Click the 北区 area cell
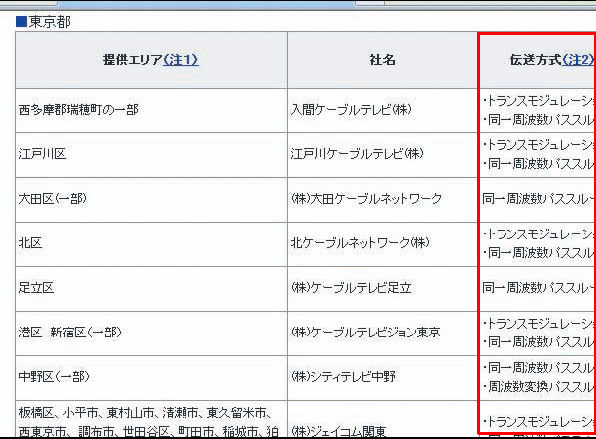This screenshot has height=439, width=596. coord(151,244)
